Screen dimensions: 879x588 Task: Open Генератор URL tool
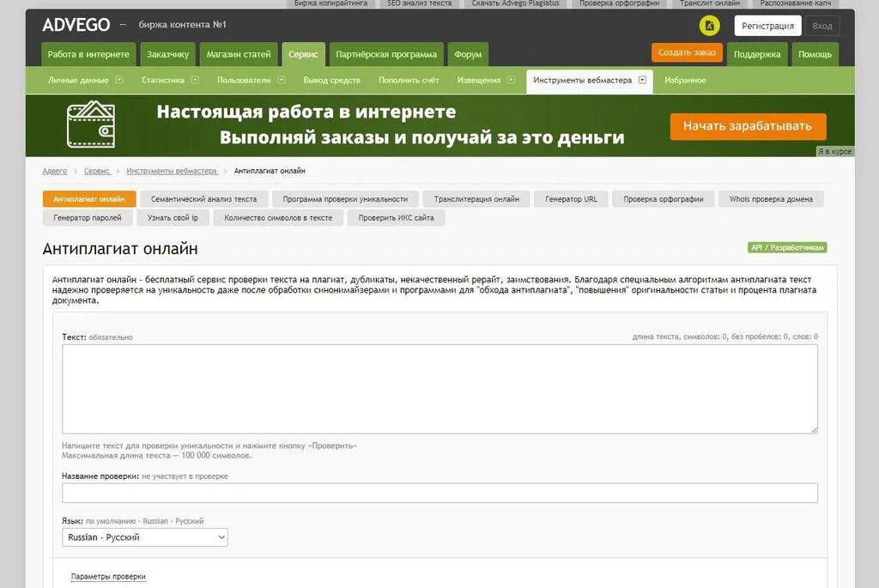click(x=571, y=199)
